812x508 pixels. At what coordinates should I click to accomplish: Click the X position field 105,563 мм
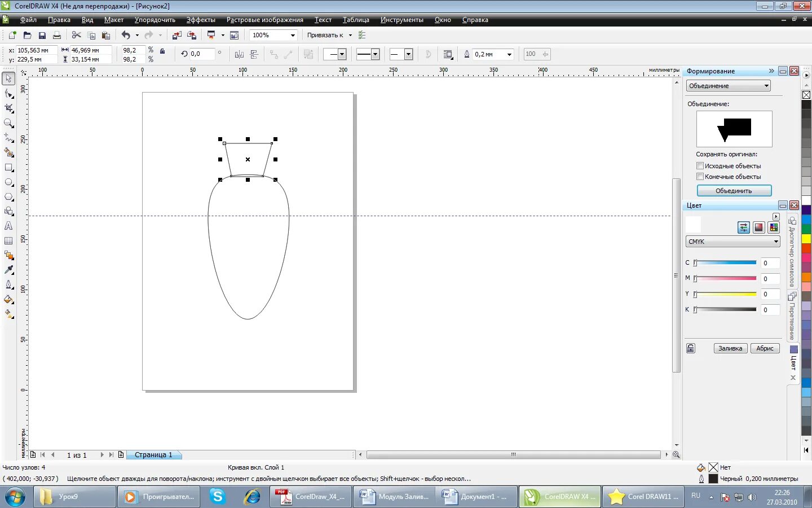(x=36, y=50)
